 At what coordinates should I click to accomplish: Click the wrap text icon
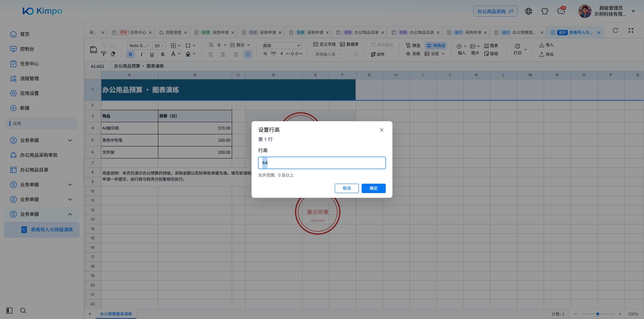pos(211,45)
